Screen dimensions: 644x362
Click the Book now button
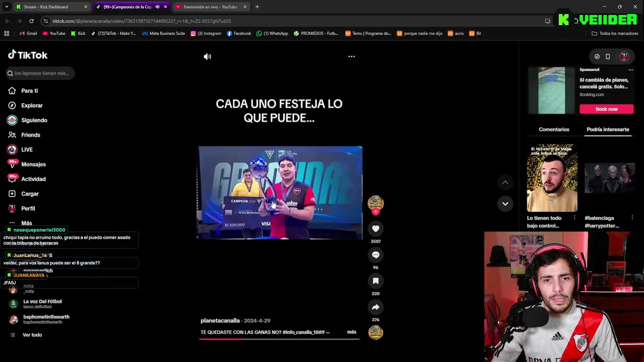[x=606, y=109]
